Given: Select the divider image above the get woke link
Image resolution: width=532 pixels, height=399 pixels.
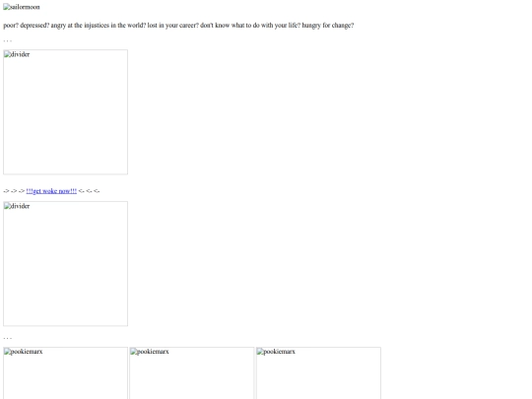Looking at the screenshot, I should pyautogui.click(x=65, y=112).
